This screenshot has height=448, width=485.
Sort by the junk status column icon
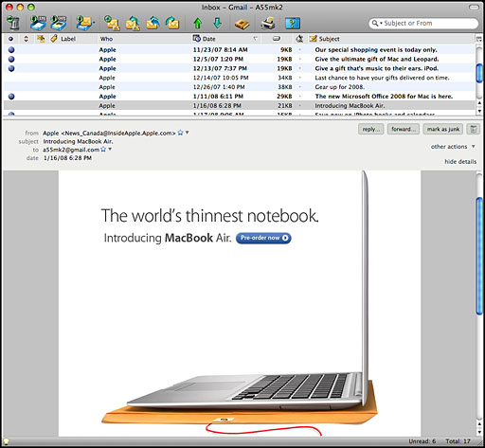click(x=299, y=39)
